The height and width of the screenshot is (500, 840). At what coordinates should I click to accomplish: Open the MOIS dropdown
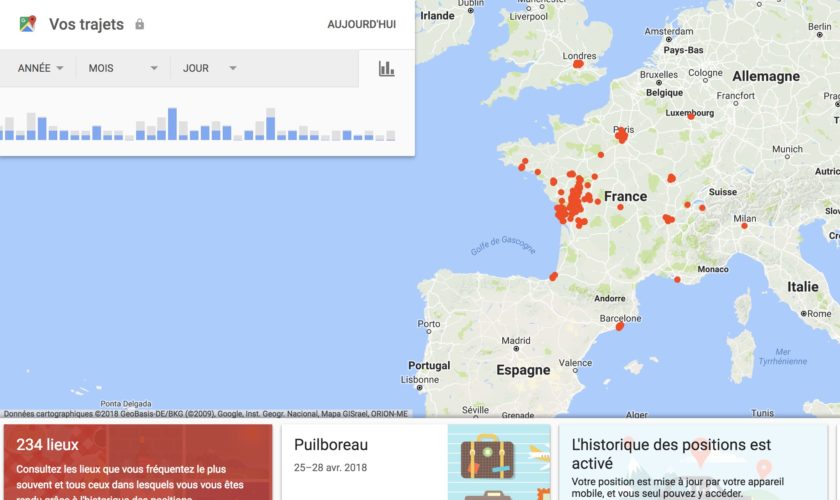pyautogui.click(x=123, y=68)
